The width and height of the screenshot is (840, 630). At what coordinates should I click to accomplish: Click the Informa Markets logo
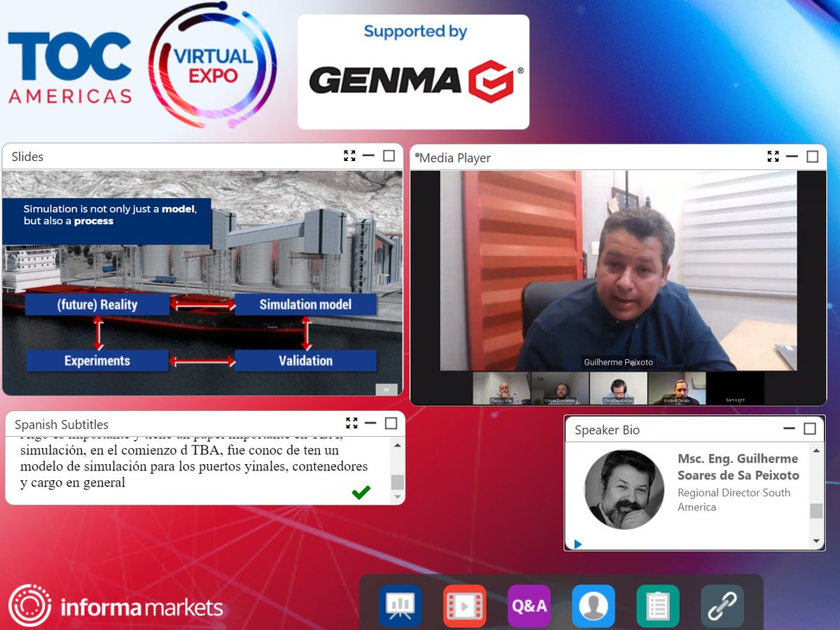(115, 606)
